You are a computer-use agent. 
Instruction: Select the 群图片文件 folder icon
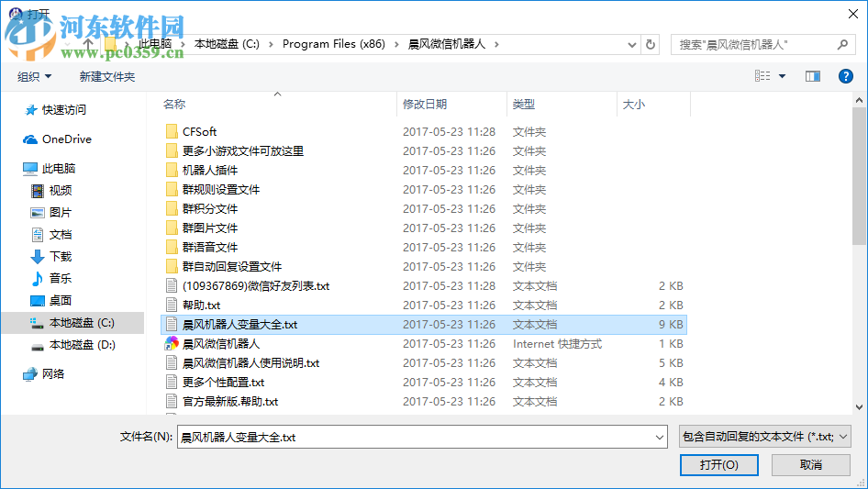point(172,228)
